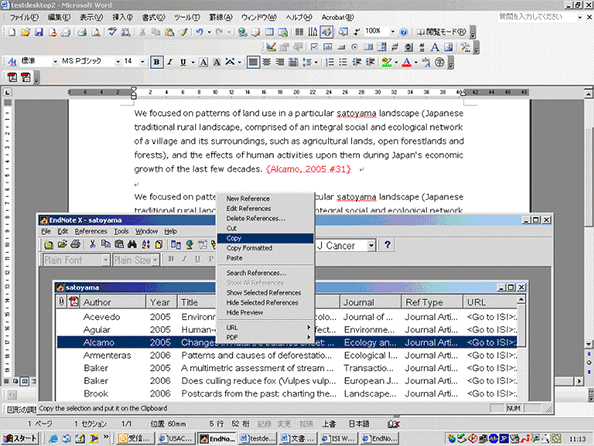Screen dimensions: 594x446
Task: Expand the PDF submenu in context menu
Action: coord(265,337)
